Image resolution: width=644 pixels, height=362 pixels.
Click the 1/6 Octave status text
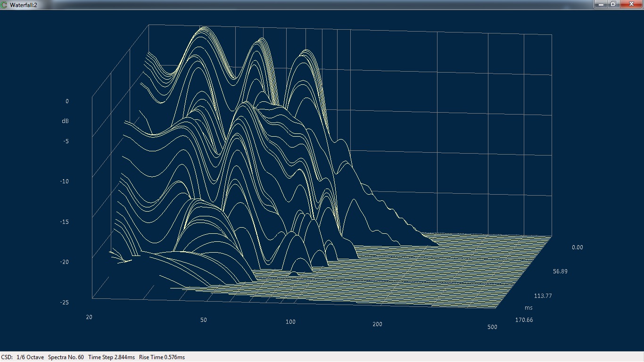29,357
